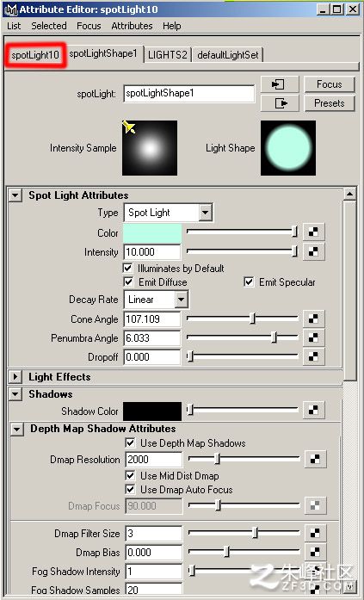Click the Dmap Resolution checker icon
Viewport: 364px width, 600px height.
(x=316, y=459)
